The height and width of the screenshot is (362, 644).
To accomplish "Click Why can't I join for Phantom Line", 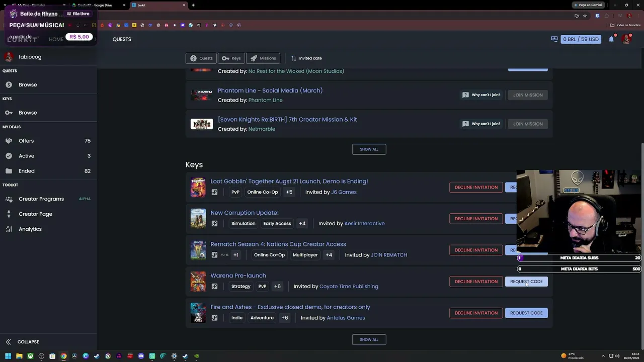I will 481,95.
